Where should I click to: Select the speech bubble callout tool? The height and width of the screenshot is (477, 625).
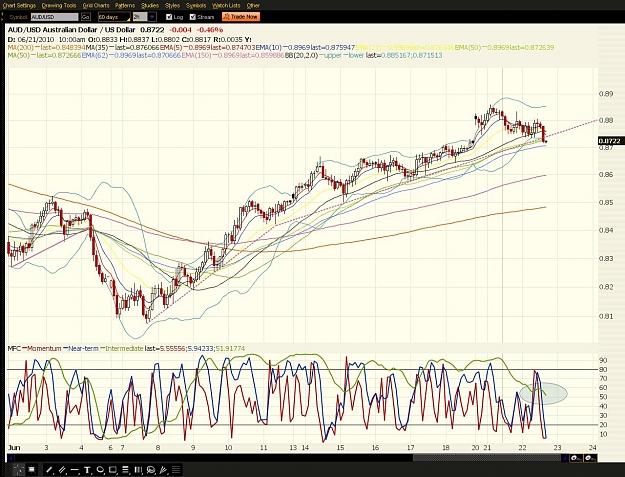[151, 470]
